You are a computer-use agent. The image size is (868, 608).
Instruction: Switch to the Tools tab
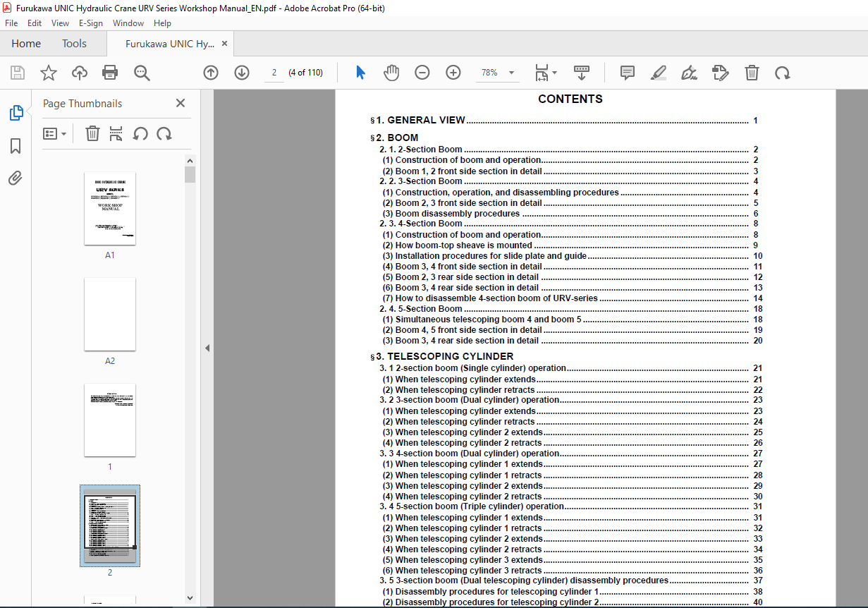(74, 44)
